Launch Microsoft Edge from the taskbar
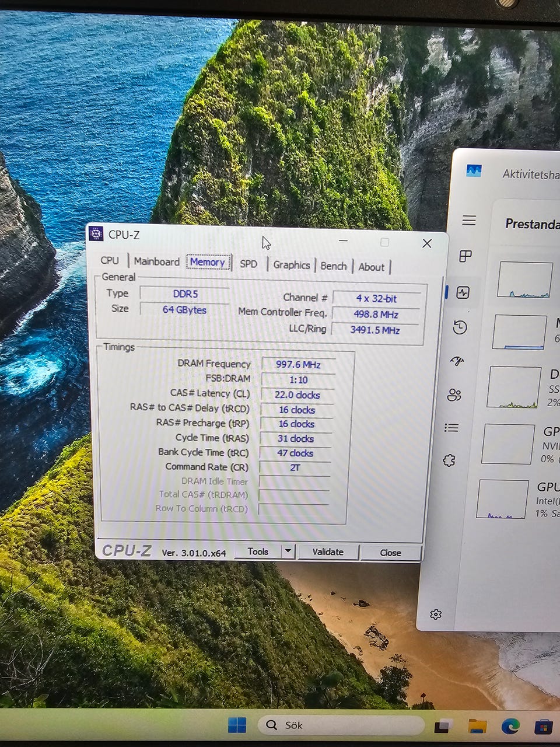This screenshot has height=747, width=560. [x=510, y=727]
